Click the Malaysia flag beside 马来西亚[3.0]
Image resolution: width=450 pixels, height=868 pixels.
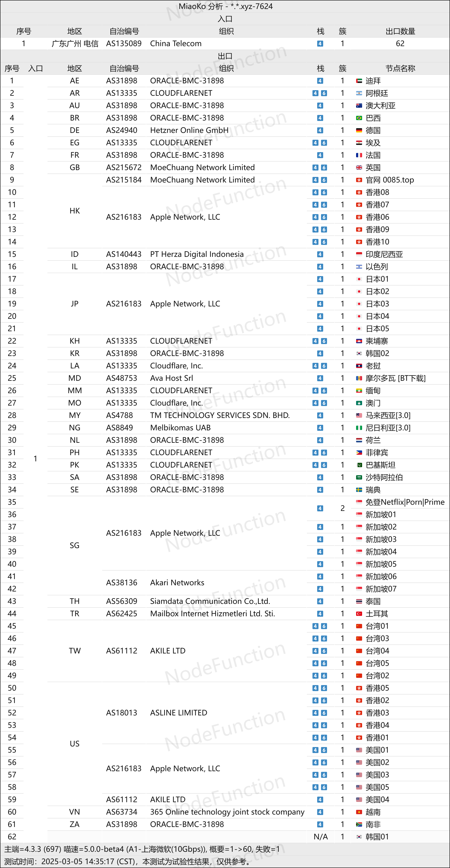point(359,415)
